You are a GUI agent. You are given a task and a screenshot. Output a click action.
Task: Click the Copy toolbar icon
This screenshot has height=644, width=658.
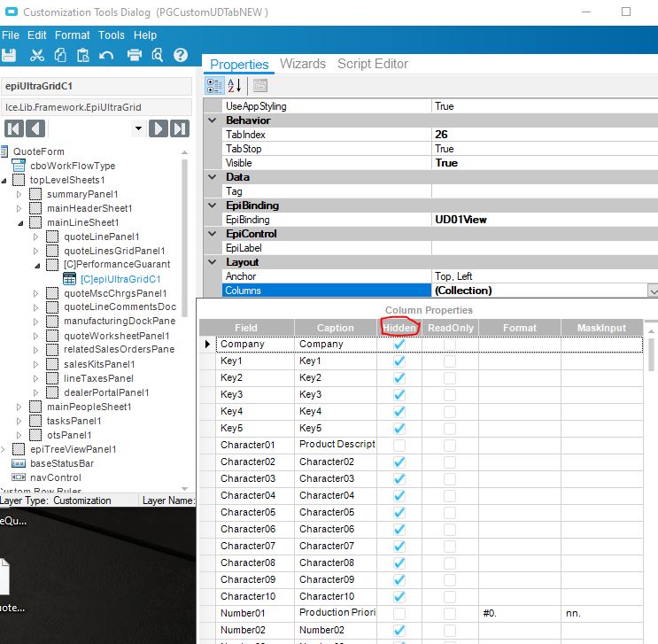(60, 55)
